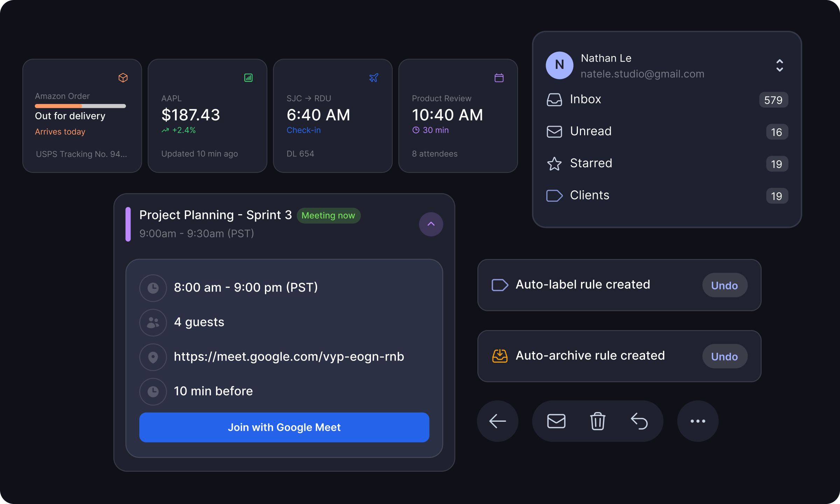Click the 8:00 am - 9:00 pm (PST) text

click(246, 287)
